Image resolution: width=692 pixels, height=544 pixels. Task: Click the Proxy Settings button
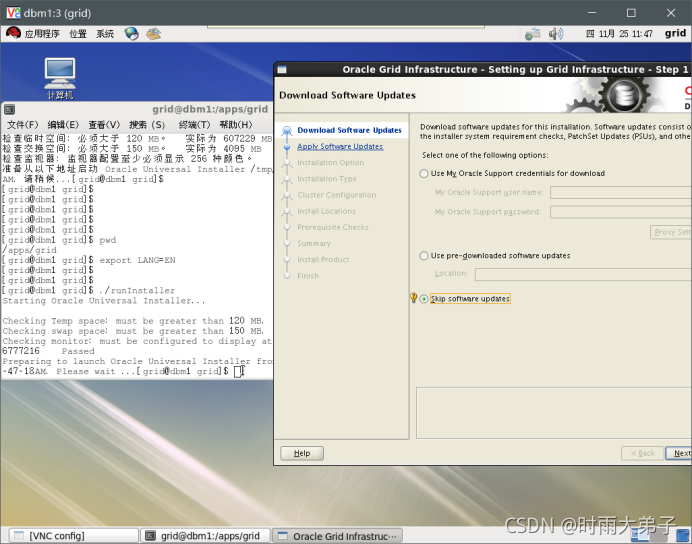click(671, 232)
